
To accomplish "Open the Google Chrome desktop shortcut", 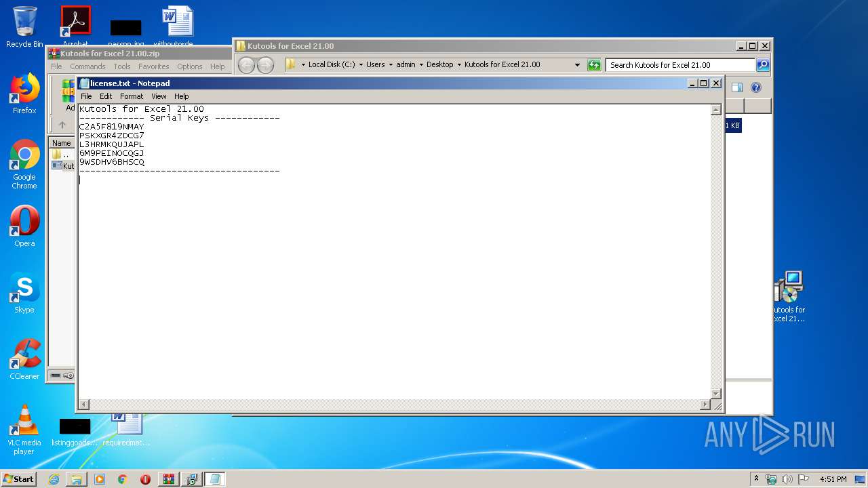I will click(x=24, y=164).
